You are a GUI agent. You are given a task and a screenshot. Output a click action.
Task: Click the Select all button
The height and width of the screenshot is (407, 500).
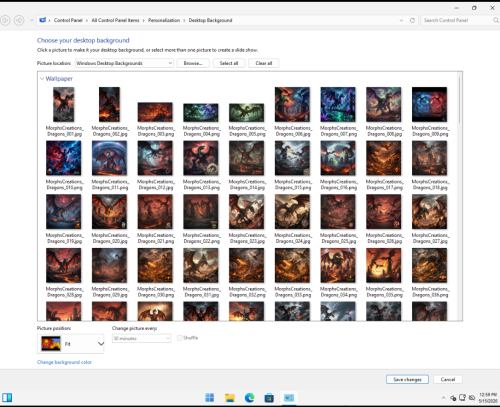(x=229, y=63)
